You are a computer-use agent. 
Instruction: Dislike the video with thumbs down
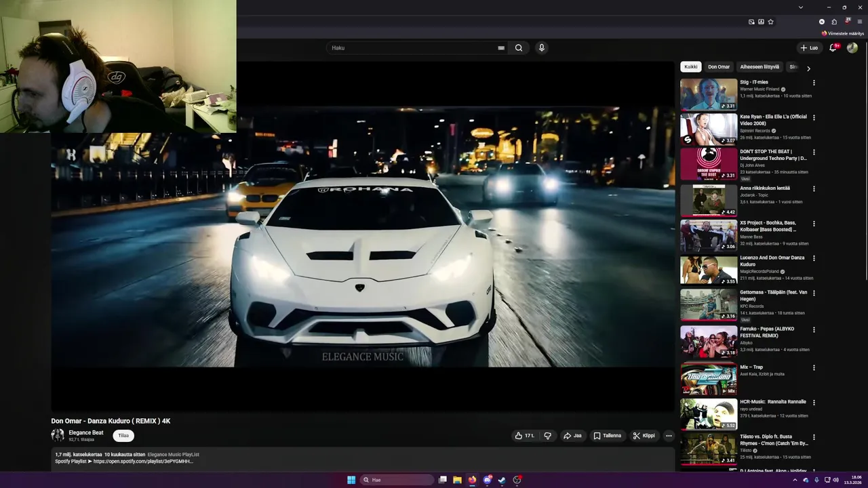[x=548, y=436]
